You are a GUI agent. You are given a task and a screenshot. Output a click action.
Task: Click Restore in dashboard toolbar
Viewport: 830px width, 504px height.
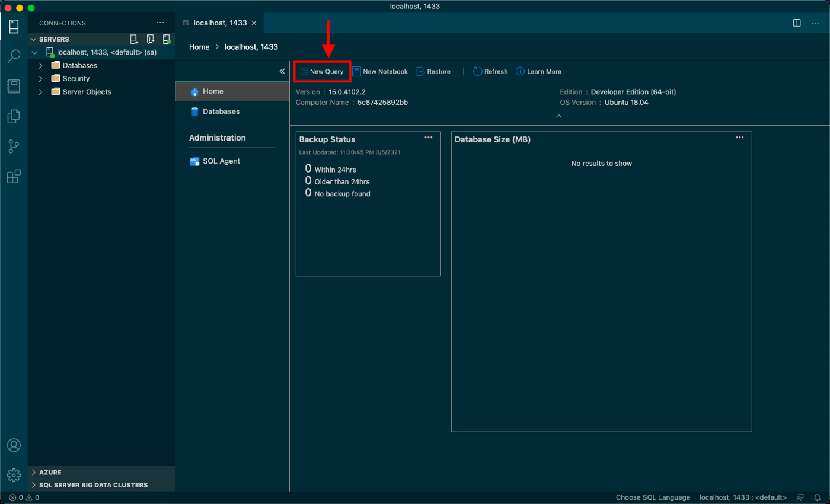coord(433,71)
